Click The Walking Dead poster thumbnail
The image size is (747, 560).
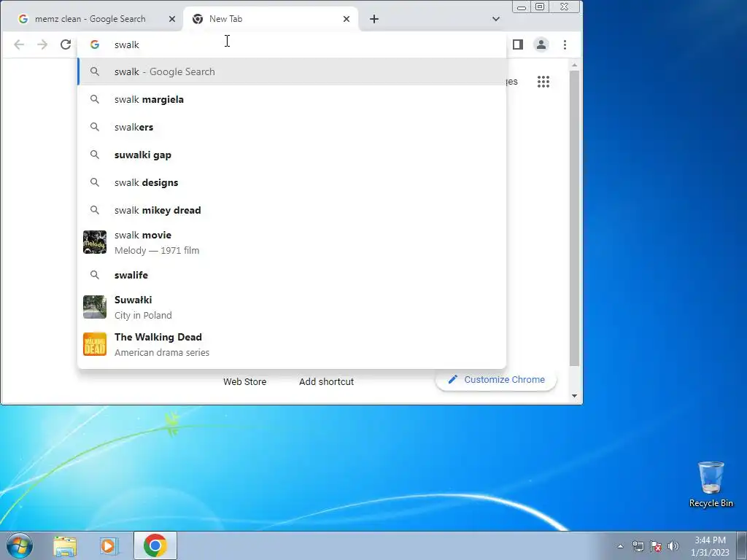tap(95, 344)
